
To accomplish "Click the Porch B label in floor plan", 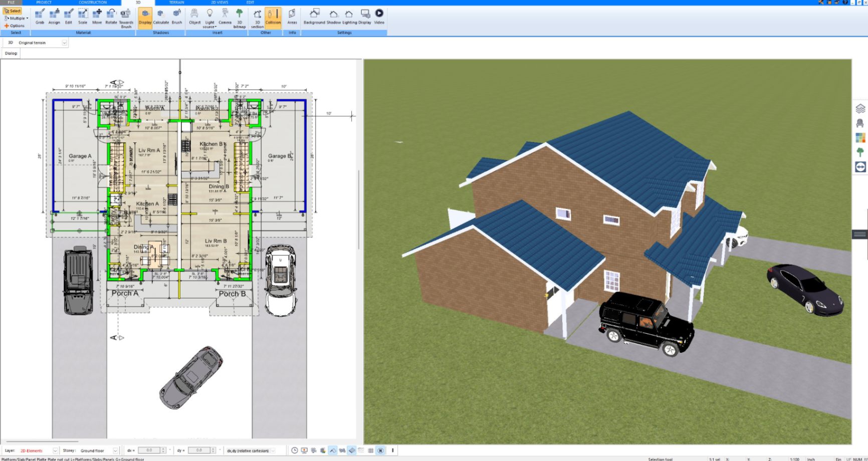I will coord(232,294).
